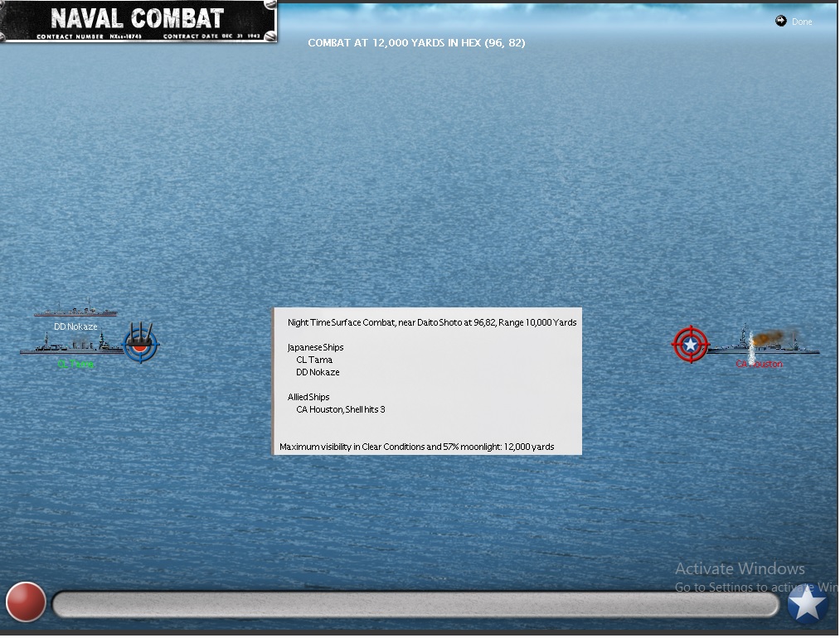
Task: Select the burning CA Houston ship sprite
Action: point(764,343)
